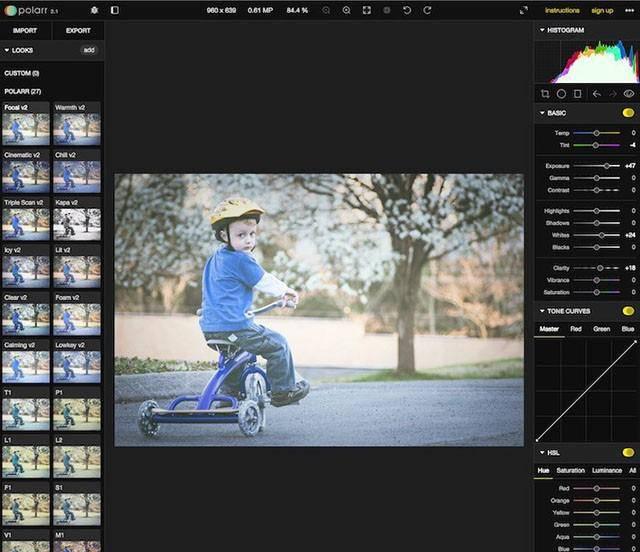Switch to the Green curve tab

point(602,329)
